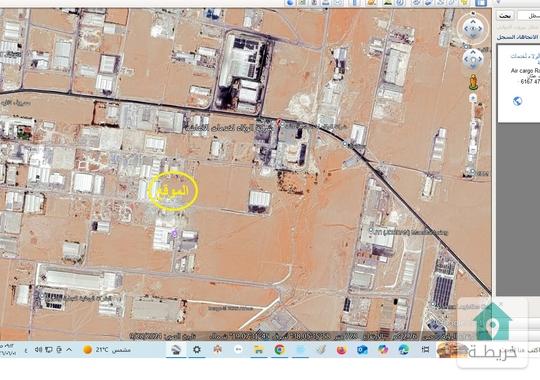Open the 'السجل' history link
Viewport: 540px width, 380px height.
(x=506, y=37)
